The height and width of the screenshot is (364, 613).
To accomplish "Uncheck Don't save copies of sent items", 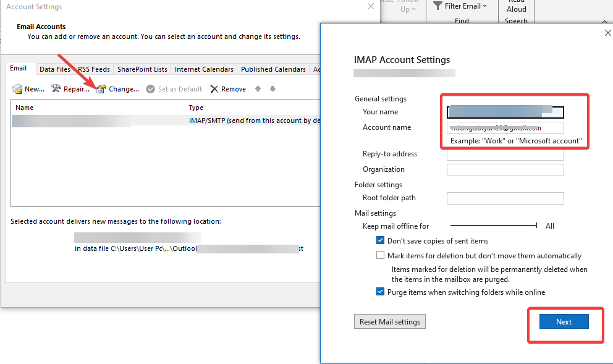I will coord(380,240).
